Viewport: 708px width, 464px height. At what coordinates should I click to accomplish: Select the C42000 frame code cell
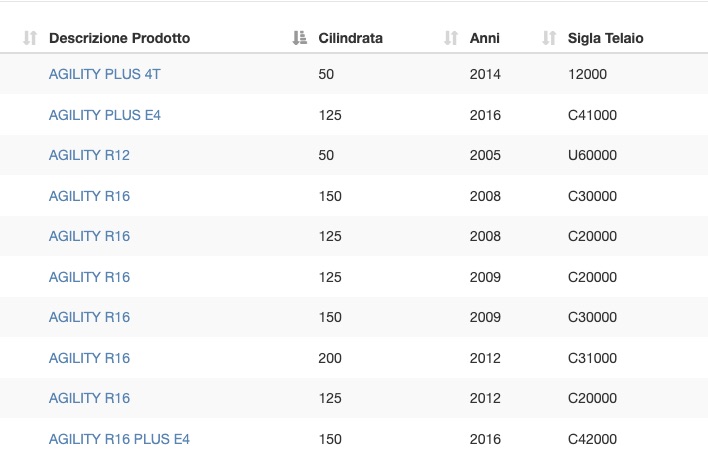tap(592, 439)
